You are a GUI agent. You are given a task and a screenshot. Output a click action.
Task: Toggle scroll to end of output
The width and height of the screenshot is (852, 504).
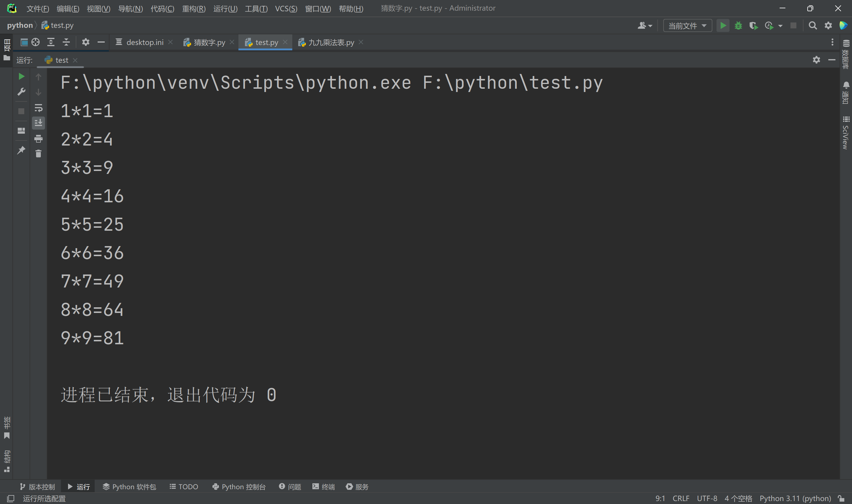tap(38, 123)
